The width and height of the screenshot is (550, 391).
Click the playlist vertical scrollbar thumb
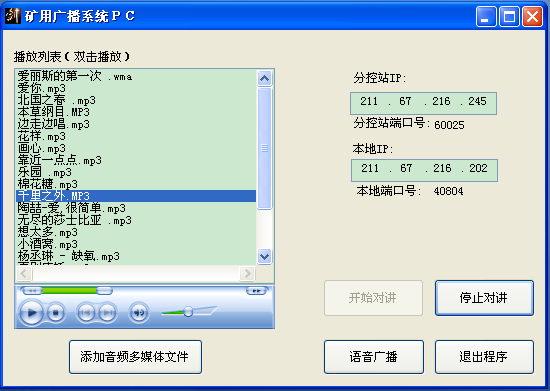coord(264,148)
